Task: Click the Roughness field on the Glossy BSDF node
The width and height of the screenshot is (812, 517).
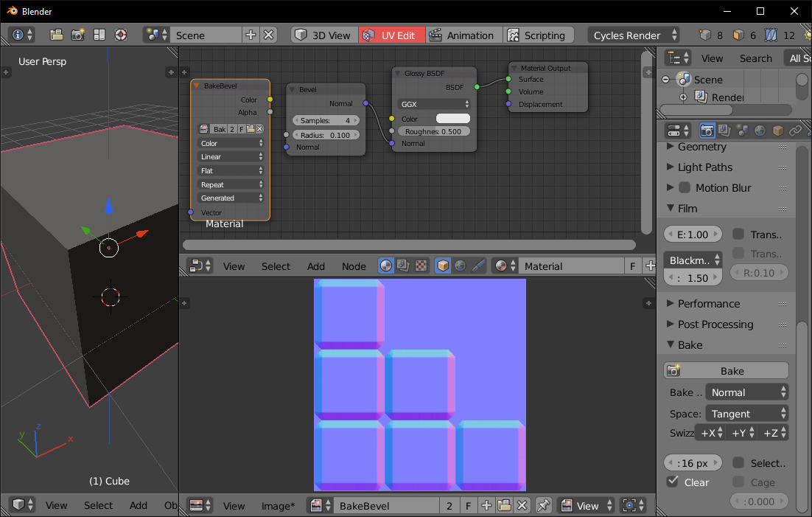Action: 433,131
